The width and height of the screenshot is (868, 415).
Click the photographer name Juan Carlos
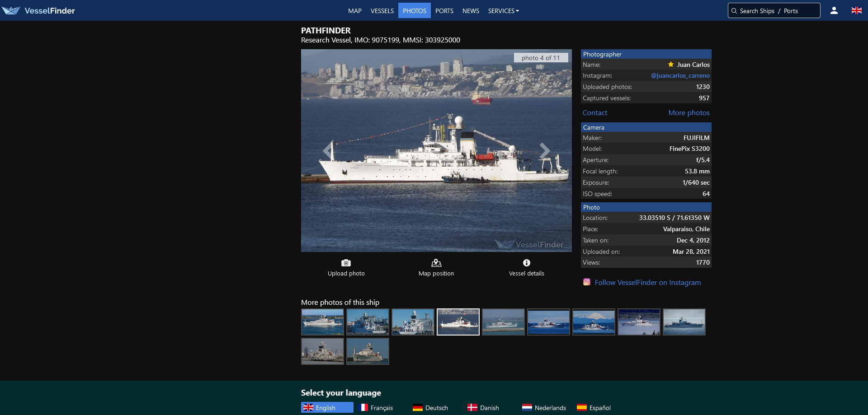coord(693,65)
